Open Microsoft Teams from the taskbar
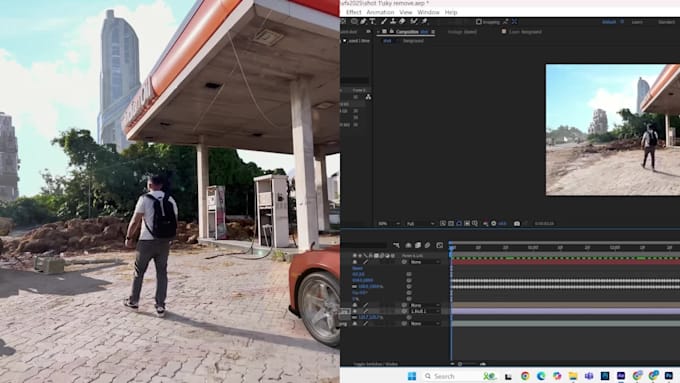The height and width of the screenshot is (383, 680). click(x=589, y=376)
